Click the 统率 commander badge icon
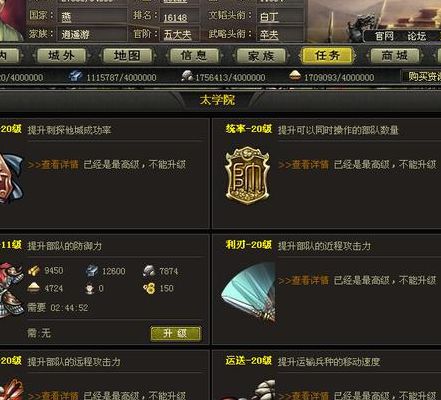441x400 pixels. tap(247, 175)
